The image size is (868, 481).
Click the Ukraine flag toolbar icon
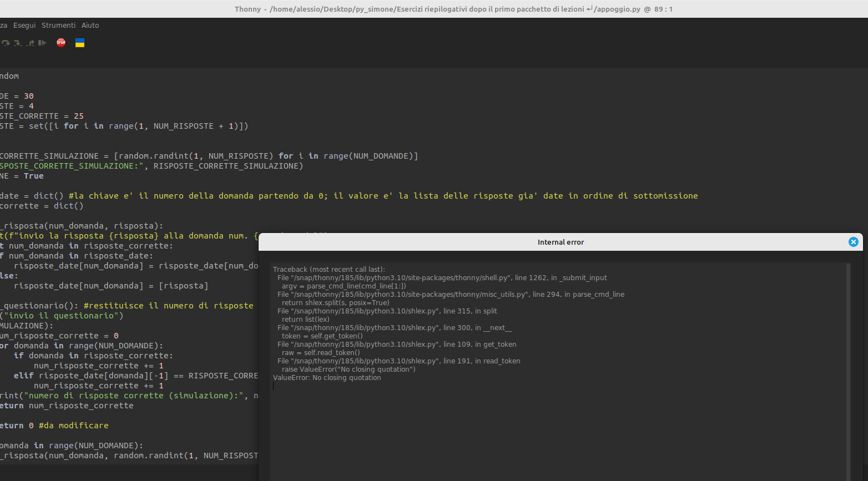[x=79, y=43]
